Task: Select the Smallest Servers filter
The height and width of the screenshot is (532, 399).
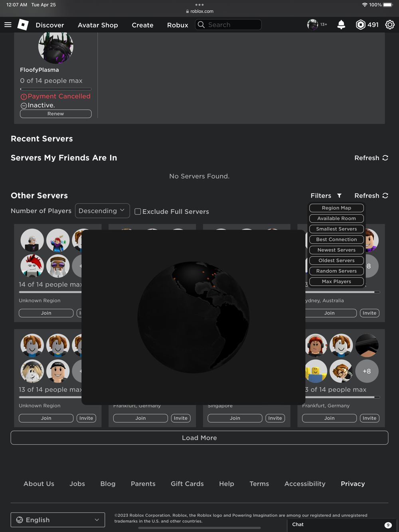Action: coord(336,229)
